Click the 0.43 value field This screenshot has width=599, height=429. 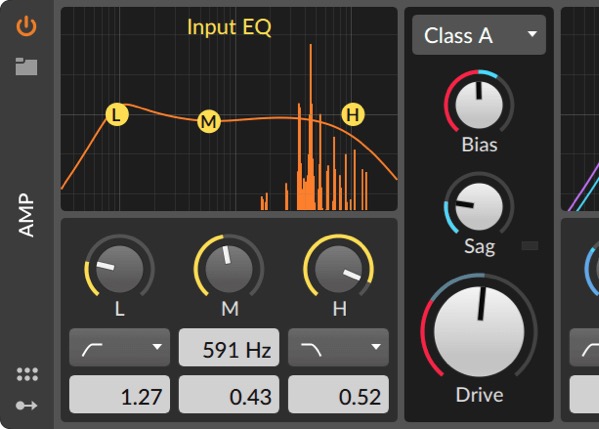(x=229, y=394)
